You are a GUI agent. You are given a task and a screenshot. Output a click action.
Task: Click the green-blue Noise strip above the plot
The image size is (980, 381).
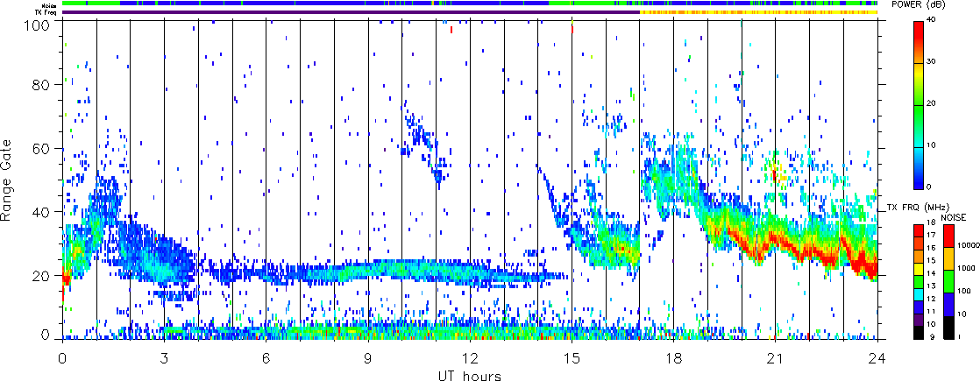[470, 4]
